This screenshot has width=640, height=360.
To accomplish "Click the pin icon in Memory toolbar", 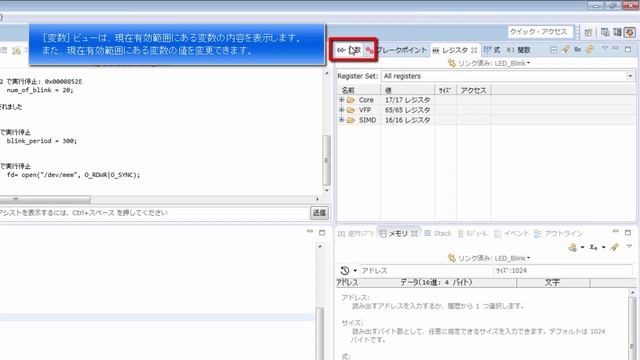I will coord(614,247).
